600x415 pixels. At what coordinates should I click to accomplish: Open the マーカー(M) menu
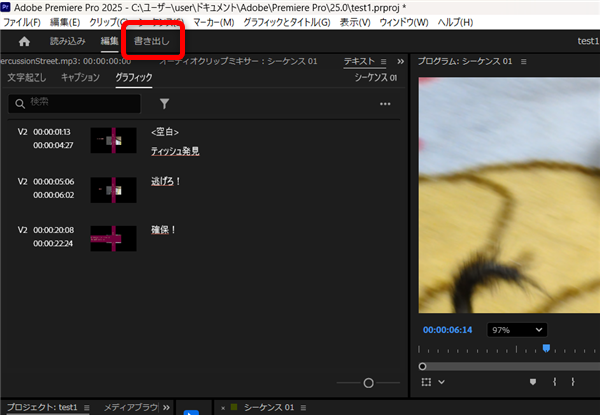212,22
